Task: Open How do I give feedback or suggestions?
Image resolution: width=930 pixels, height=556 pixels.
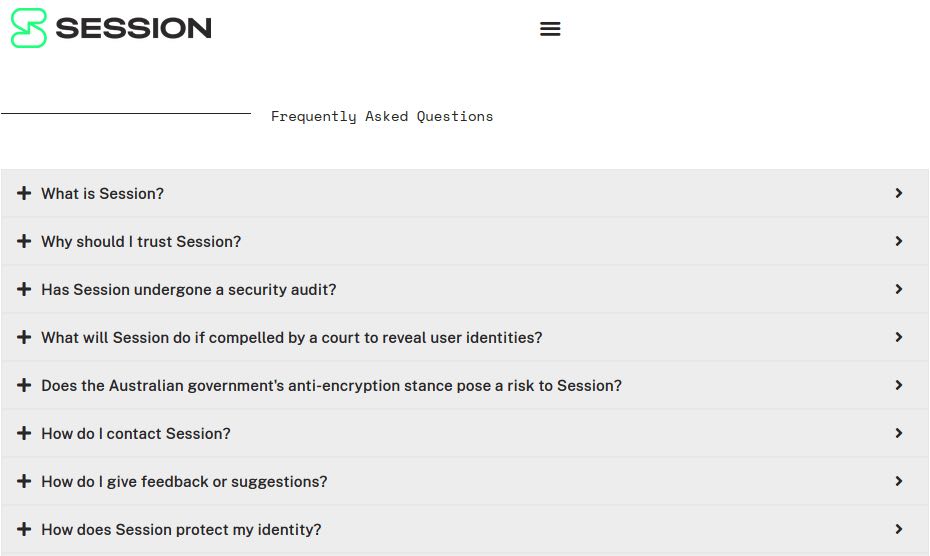Action: 184,482
